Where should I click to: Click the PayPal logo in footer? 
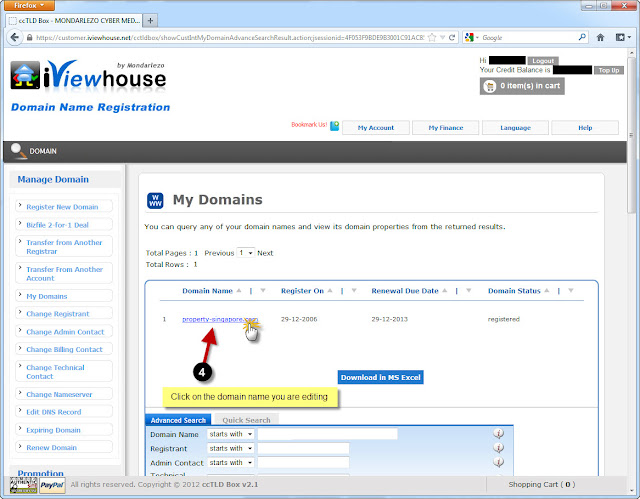click(52, 485)
